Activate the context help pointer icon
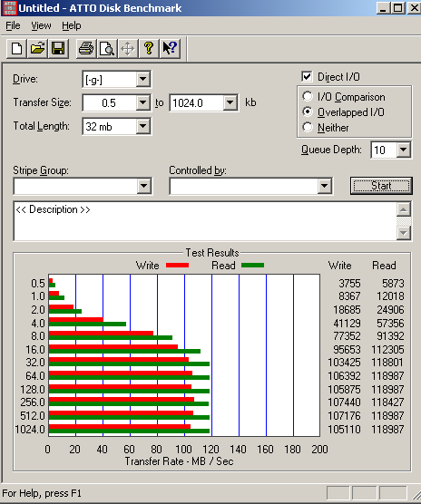Viewport: 421px width, 504px height. click(x=170, y=49)
